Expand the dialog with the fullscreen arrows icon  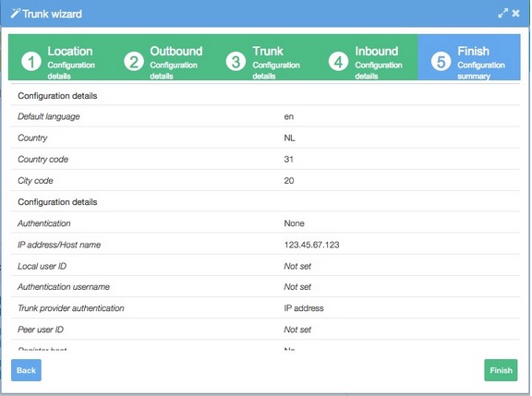pyautogui.click(x=502, y=13)
